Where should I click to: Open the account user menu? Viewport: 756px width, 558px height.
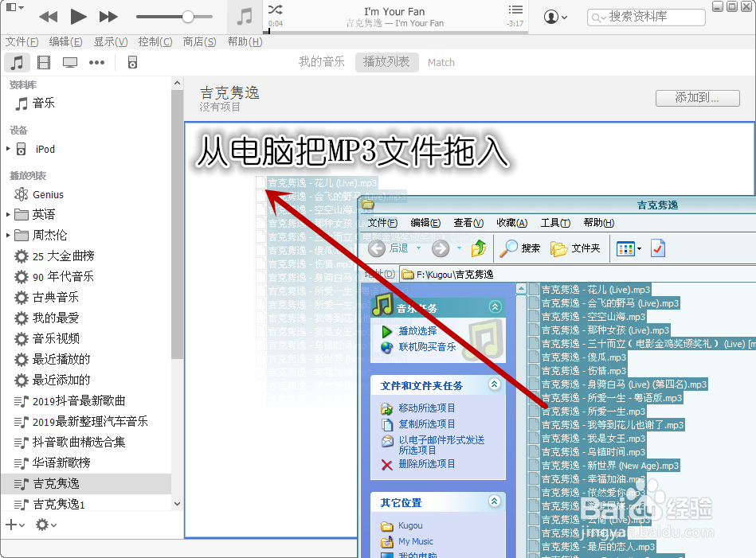(x=555, y=17)
